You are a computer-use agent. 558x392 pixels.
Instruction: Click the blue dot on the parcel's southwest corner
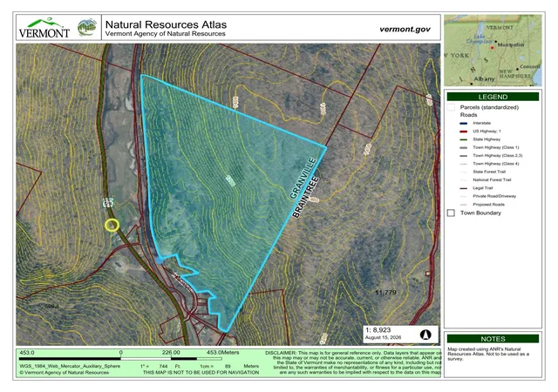pos(159,260)
